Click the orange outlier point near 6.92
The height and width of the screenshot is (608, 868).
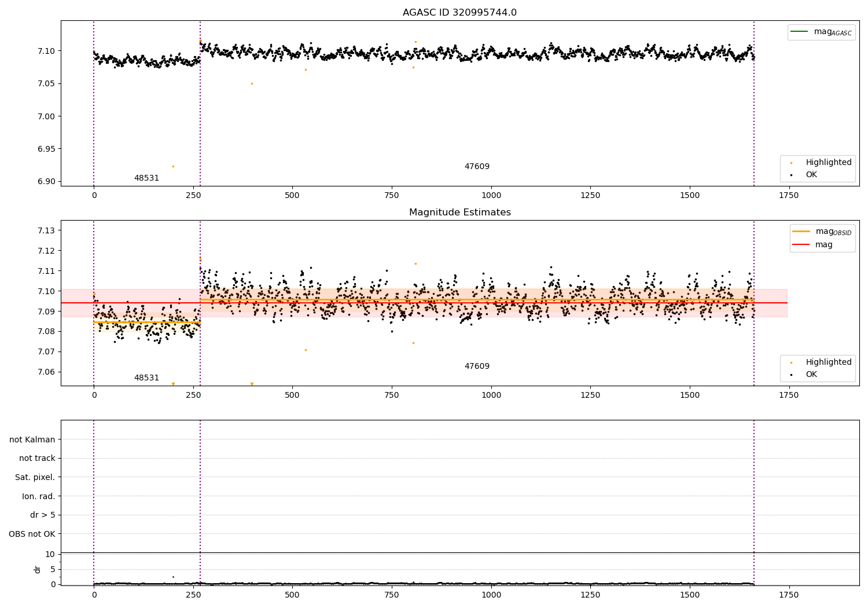click(173, 167)
